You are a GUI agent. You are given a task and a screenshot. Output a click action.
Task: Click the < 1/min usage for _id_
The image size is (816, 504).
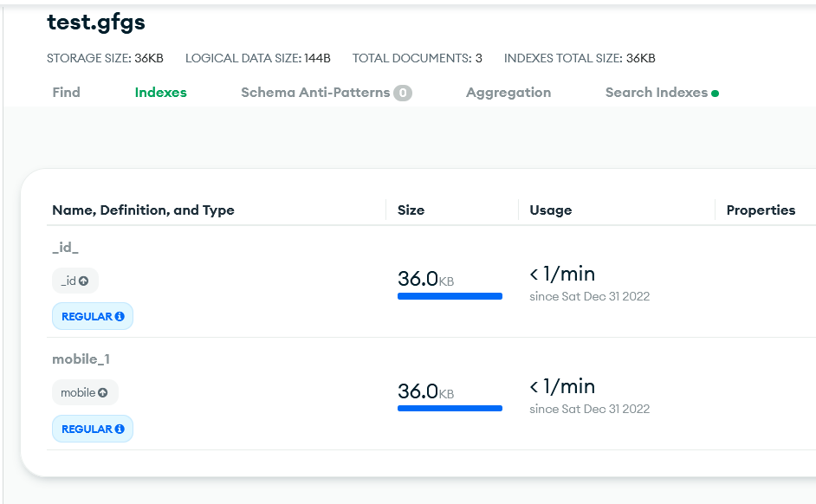(562, 274)
